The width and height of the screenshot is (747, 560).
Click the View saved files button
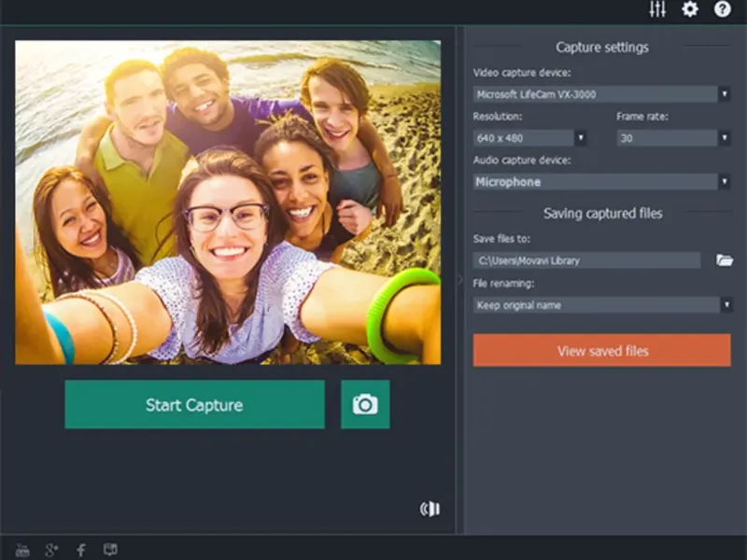[x=601, y=351]
